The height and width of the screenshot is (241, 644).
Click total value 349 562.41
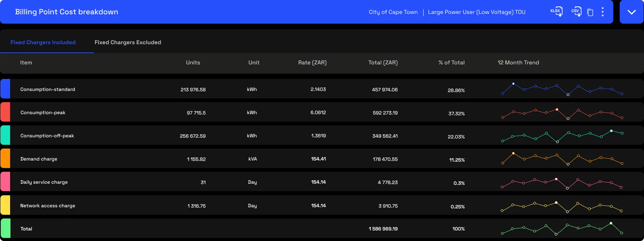pyautogui.click(x=385, y=136)
